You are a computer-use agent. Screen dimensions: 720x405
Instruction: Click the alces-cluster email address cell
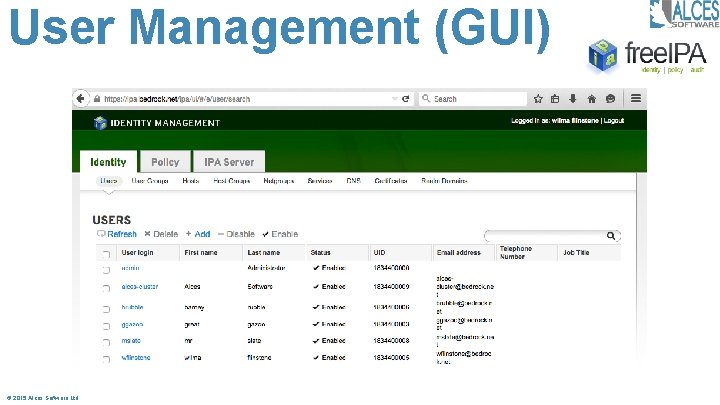point(465,287)
